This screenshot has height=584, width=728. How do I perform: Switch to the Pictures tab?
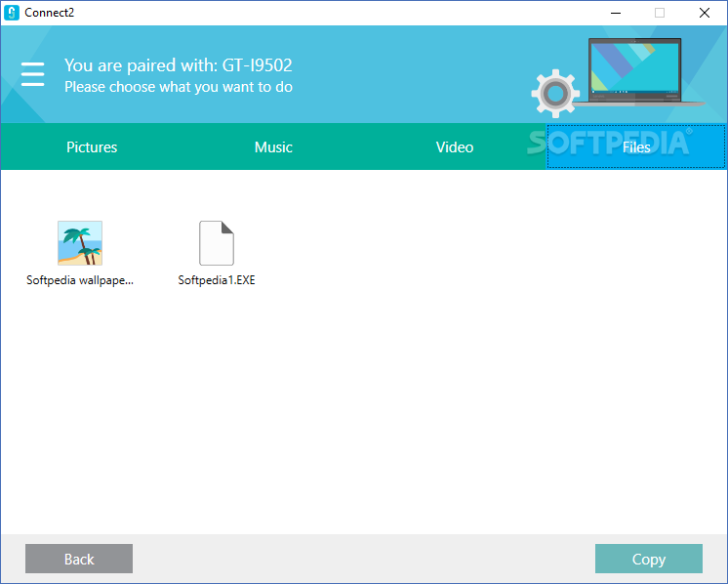(x=92, y=146)
